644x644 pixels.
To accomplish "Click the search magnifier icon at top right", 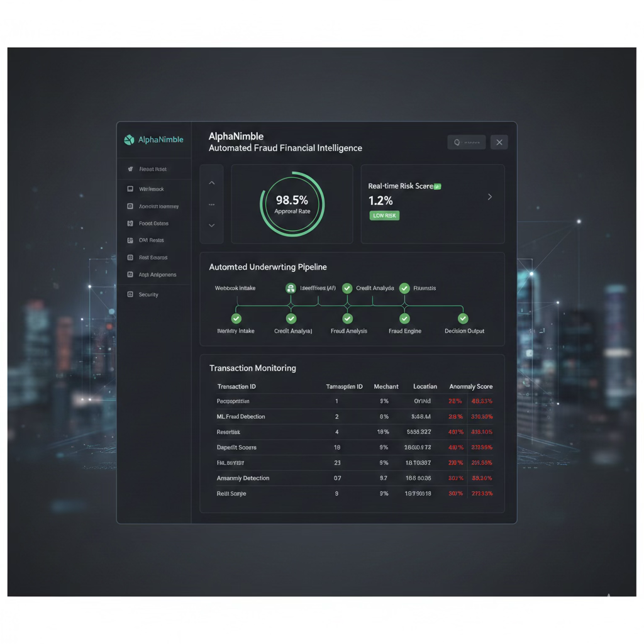I will [x=457, y=142].
